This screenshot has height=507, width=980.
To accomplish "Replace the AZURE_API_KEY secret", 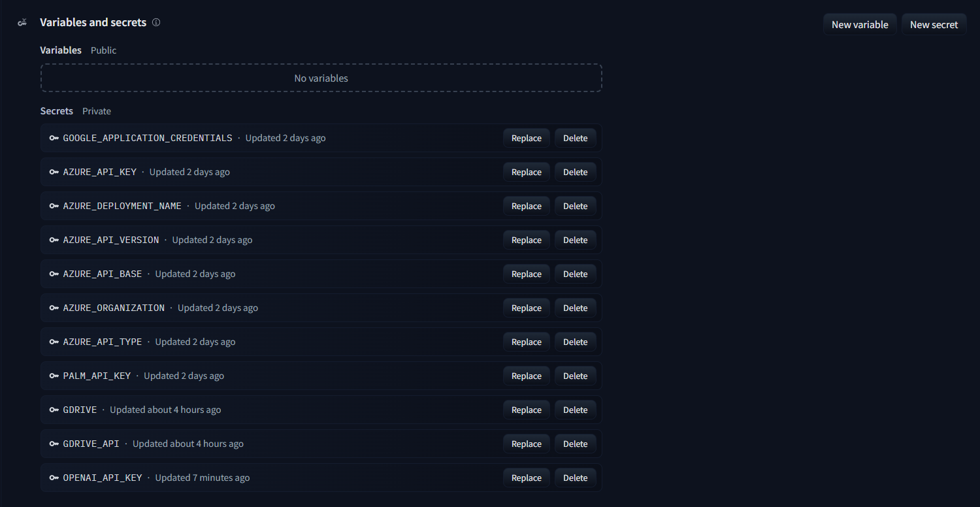I will pos(526,172).
